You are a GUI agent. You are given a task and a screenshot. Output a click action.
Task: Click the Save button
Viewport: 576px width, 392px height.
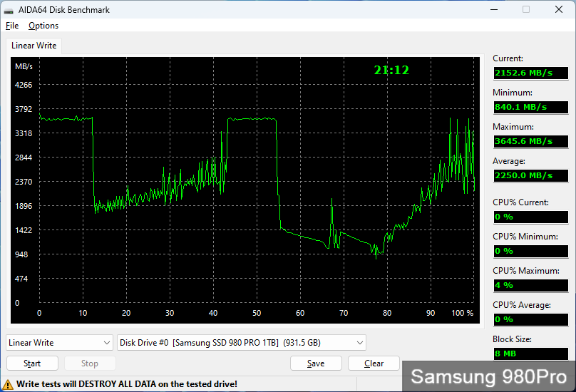[x=316, y=363]
